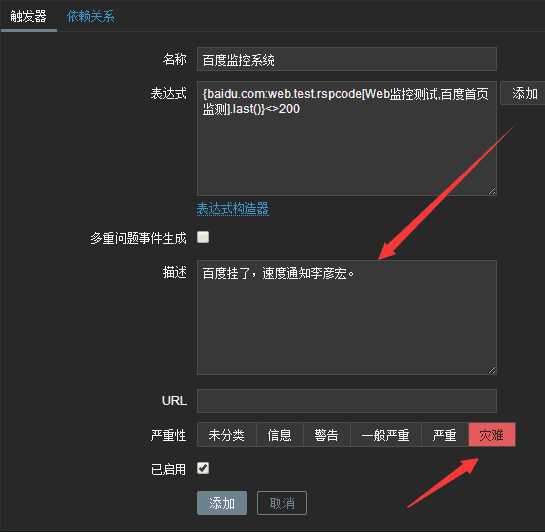
Task: Toggle the 已启用 checkbox
Action: point(203,468)
